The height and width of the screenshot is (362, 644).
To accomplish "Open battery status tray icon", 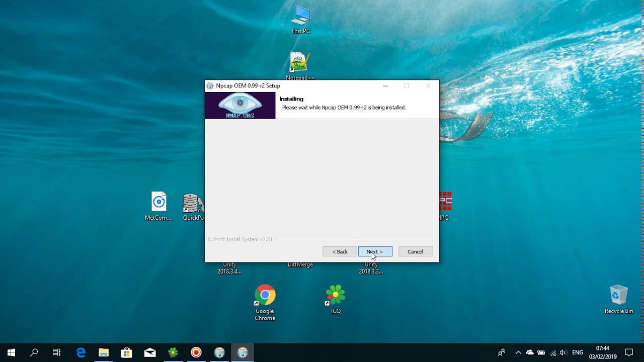I will [x=541, y=352].
